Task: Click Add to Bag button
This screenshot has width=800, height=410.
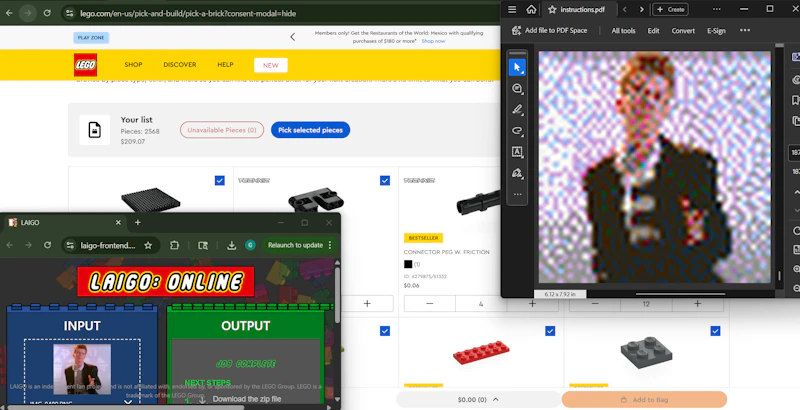Action: (644, 400)
